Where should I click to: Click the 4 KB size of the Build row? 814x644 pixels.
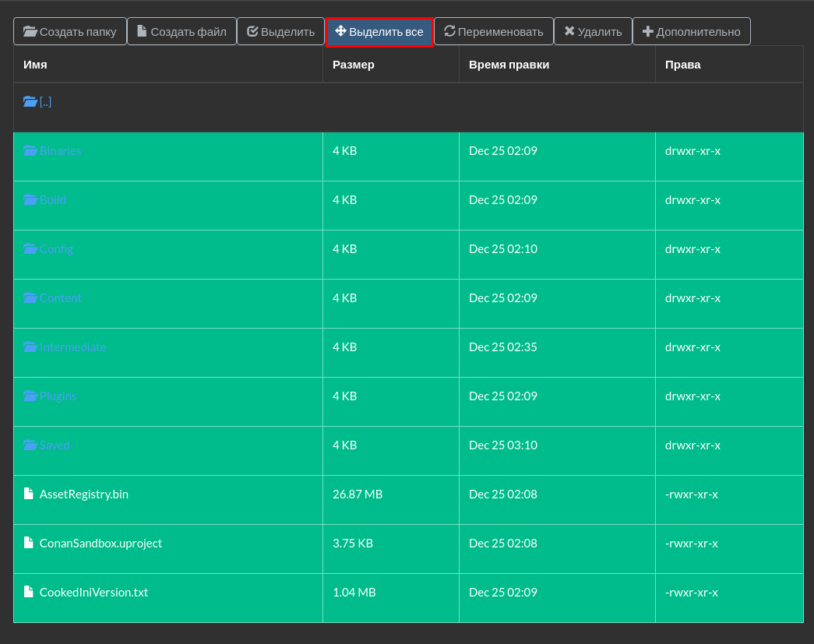(x=345, y=200)
